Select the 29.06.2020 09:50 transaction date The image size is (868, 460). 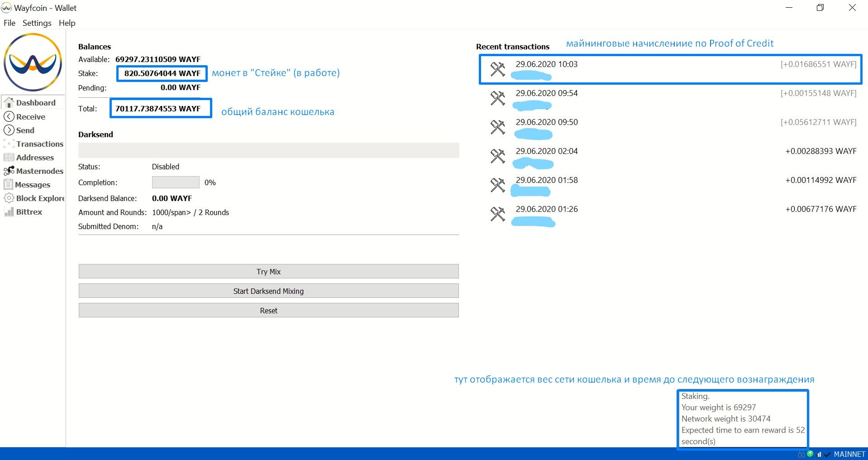tap(547, 122)
